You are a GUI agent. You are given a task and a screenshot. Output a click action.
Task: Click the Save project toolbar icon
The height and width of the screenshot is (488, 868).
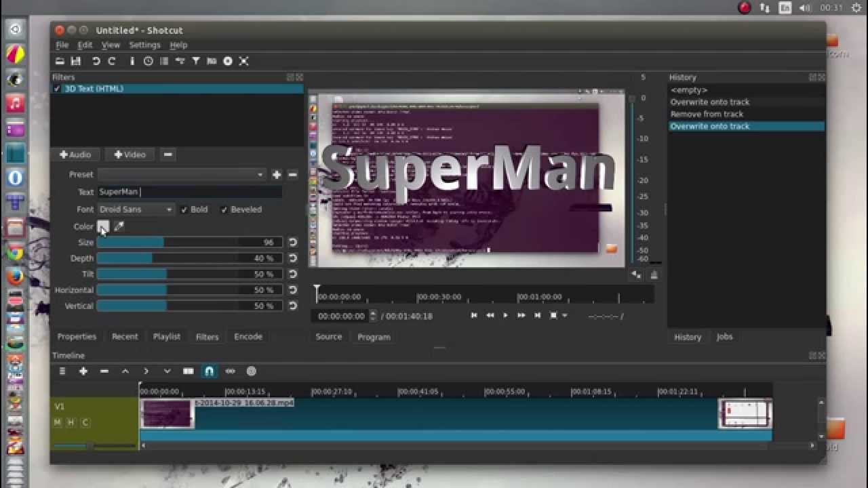[x=76, y=61]
